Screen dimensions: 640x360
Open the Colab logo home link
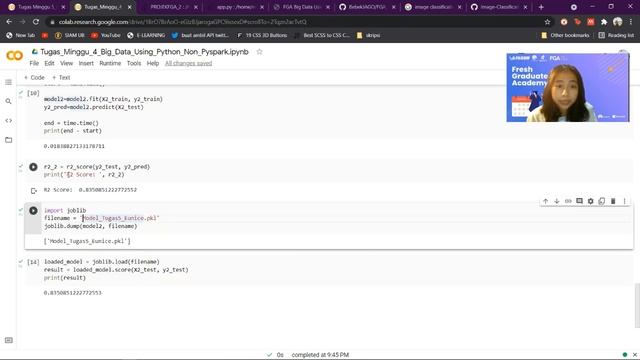pyautogui.click(x=14, y=56)
